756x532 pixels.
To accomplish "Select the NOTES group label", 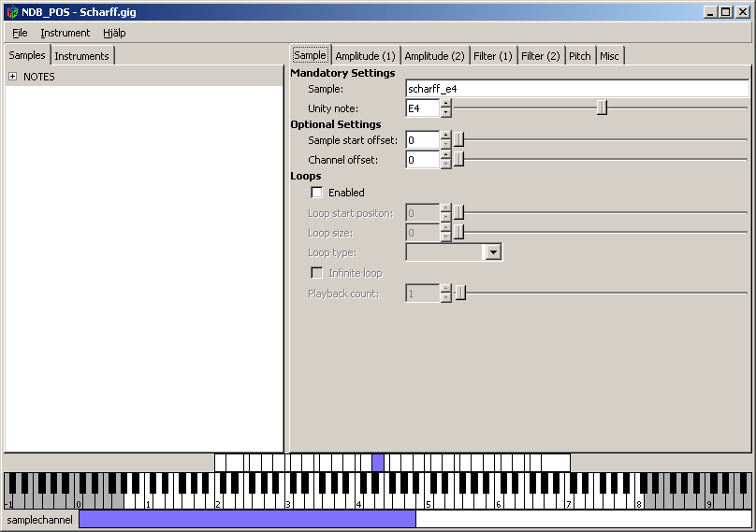I will tap(39, 77).
